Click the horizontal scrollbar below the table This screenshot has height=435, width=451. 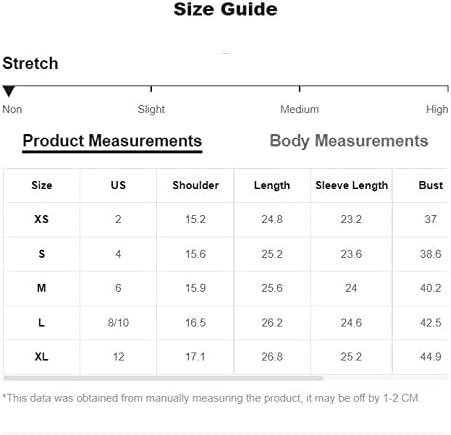tap(163, 378)
